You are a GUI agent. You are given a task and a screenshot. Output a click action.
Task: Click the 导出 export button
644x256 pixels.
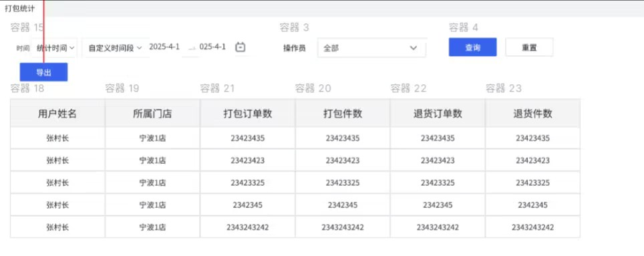coord(43,72)
